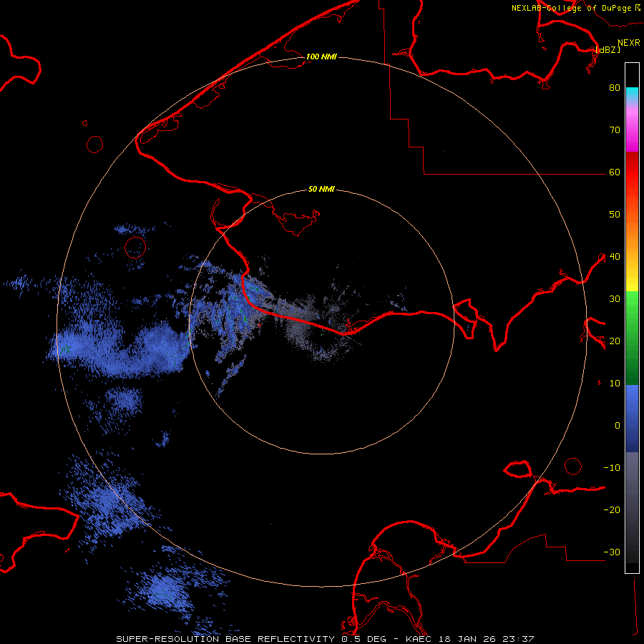
Task: Click the -20 value on the dBZ scale
Action: point(612,509)
